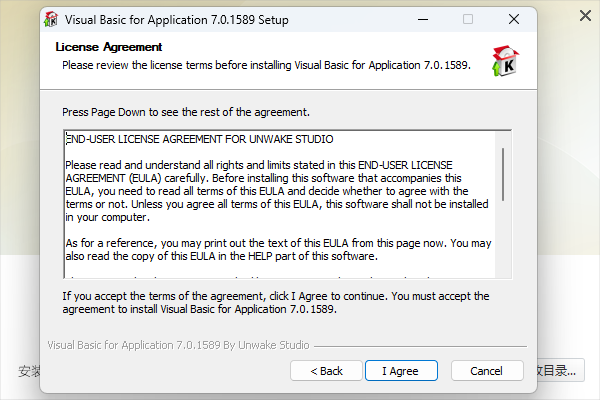Click the license text scrollbar thumb
This screenshot has height=400, width=600.
pyautogui.click(x=502, y=176)
